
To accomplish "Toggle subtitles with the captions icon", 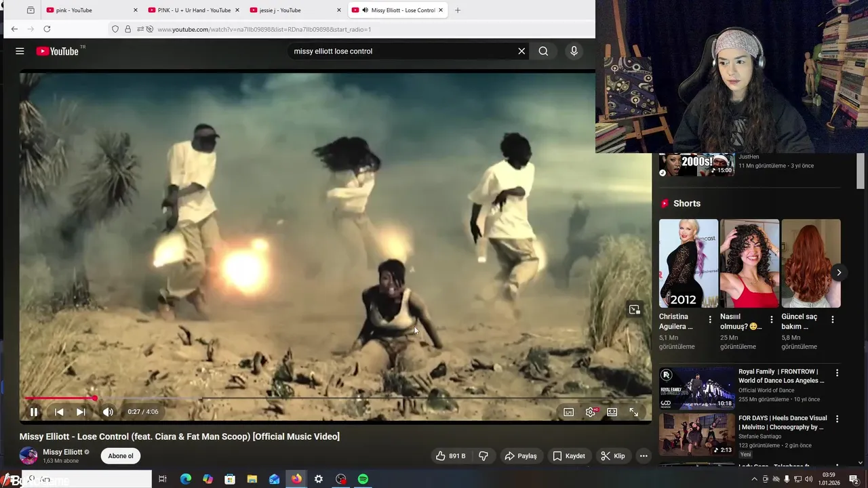I will click(569, 412).
